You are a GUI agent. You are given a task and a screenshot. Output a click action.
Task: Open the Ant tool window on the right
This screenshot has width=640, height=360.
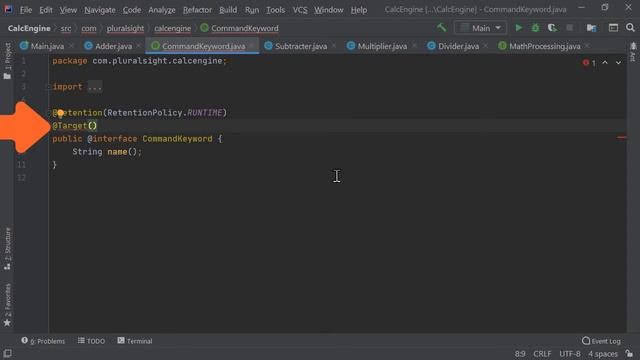(x=633, y=52)
